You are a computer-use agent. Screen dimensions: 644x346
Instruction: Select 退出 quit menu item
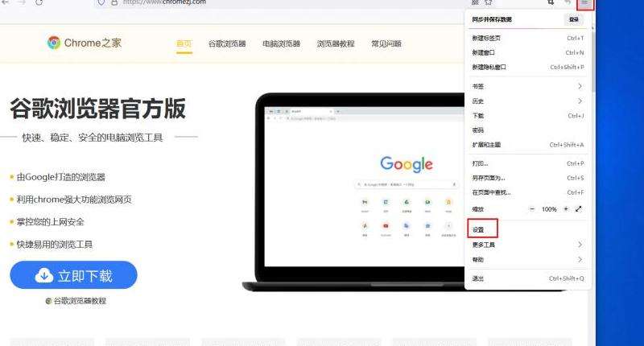click(527, 278)
